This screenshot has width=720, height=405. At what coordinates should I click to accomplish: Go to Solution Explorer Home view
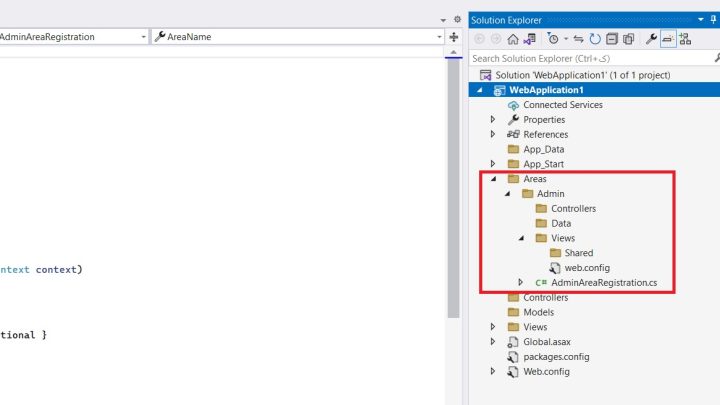(512, 39)
